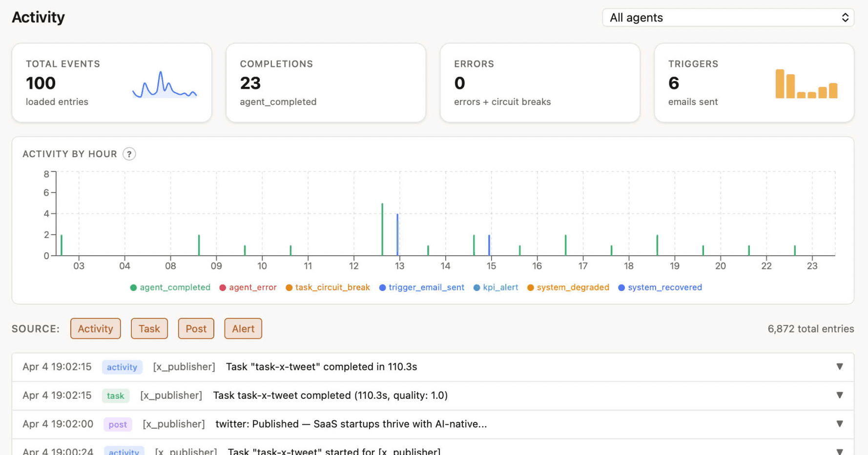Viewport: 868px width, 455px height.
Task: Expand the 19:02:15 task-x-tweet activity entry
Action: click(840, 366)
